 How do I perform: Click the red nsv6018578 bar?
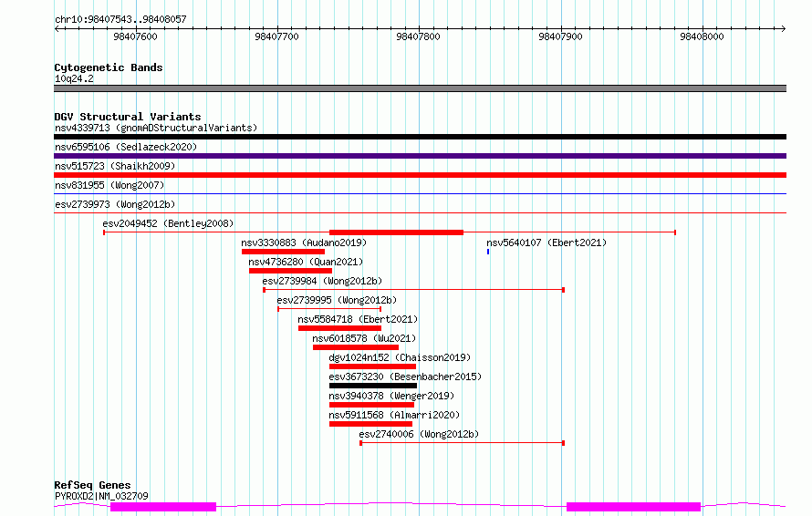coord(356,347)
